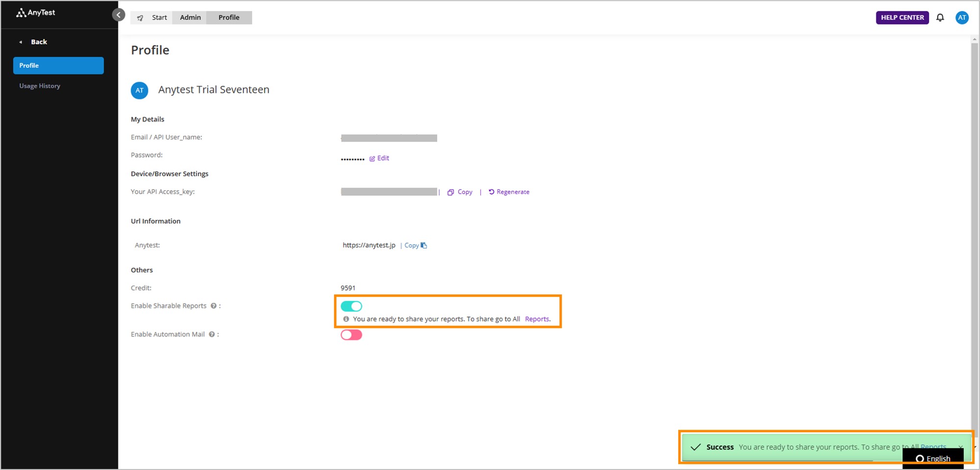The height and width of the screenshot is (470, 980).
Task: Click the https://anytest.jp URL text
Action: click(x=369, y=245)
